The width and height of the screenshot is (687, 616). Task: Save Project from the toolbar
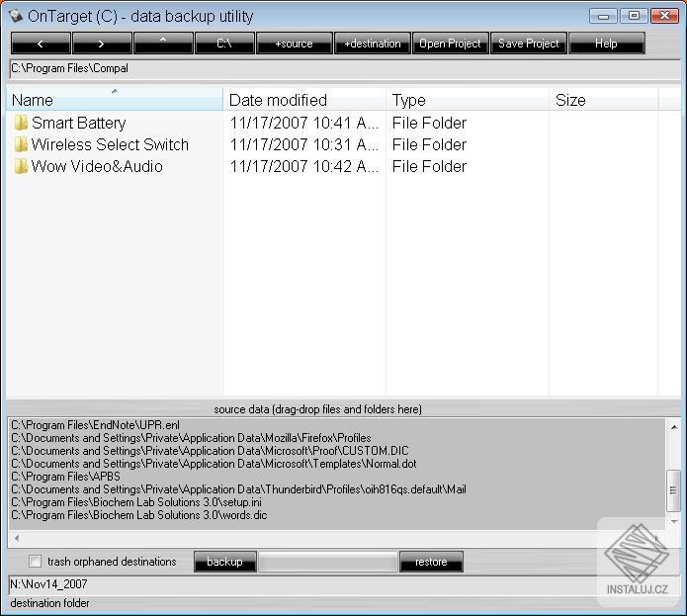pos(529,43)
